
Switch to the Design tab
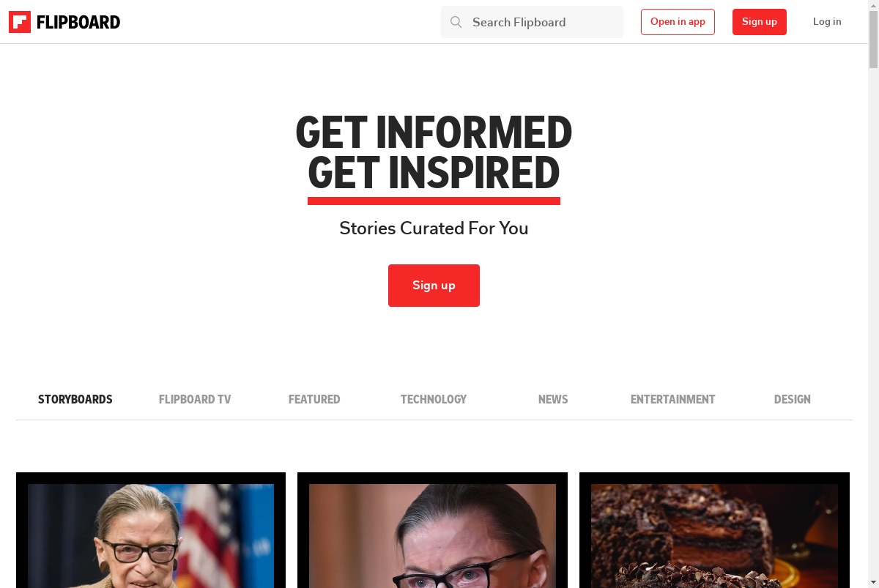(793, 399)
